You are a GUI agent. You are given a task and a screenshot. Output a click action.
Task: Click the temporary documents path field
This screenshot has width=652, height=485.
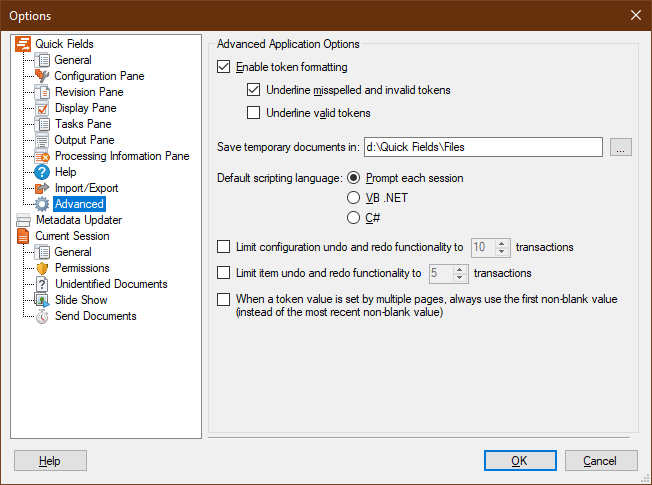click(483, 148)
